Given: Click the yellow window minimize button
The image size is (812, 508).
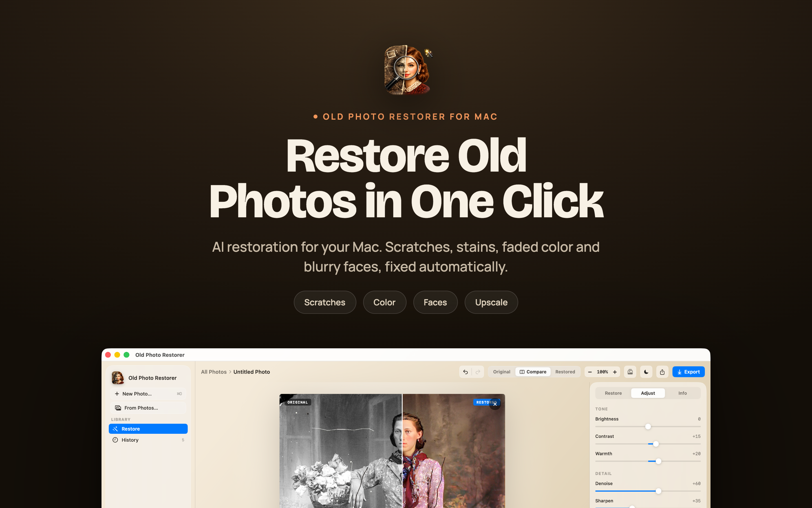Looking at the screenshot, I should coord(117,355).
